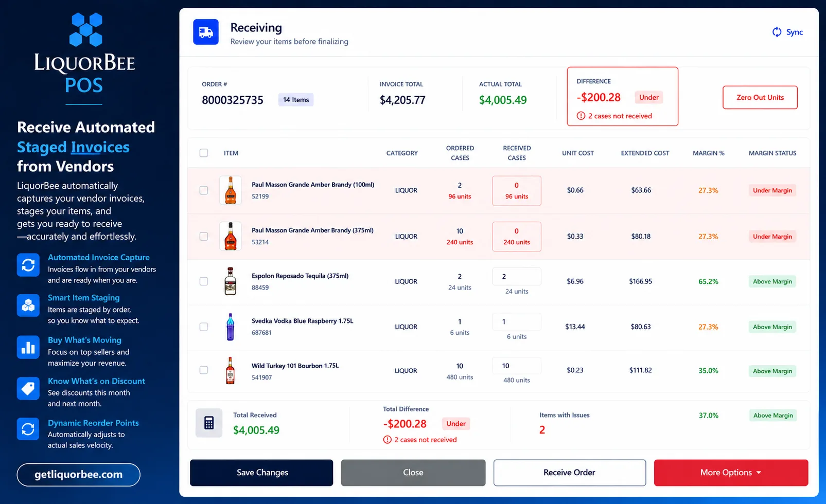
Task: Click the MARGIN STATUS column header
Action: tap(772, 153)
